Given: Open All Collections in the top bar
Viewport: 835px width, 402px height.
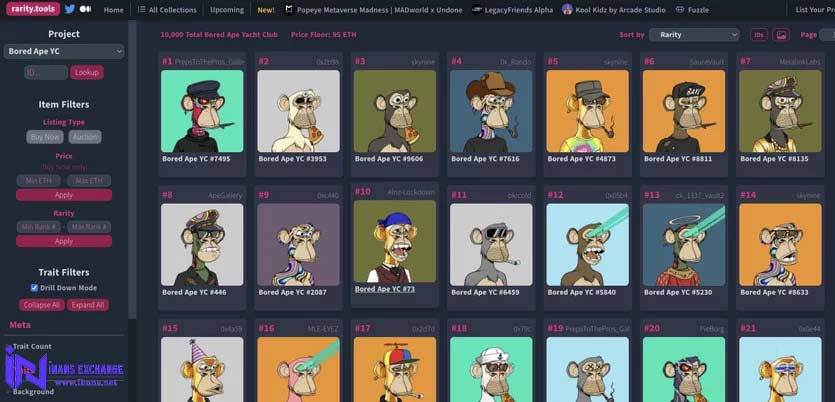Looking at the screenshot, I should 173,10.
